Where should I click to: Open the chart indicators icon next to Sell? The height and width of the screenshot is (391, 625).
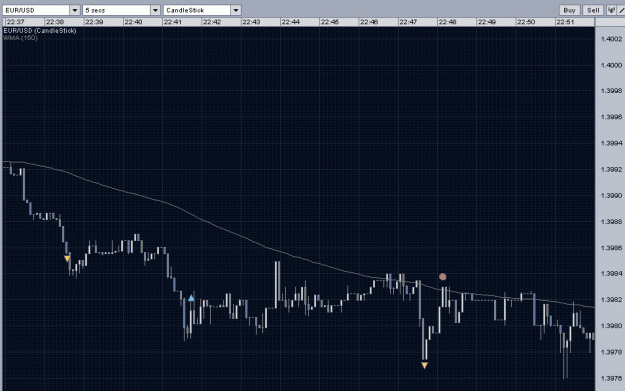(x=611, y=10)
